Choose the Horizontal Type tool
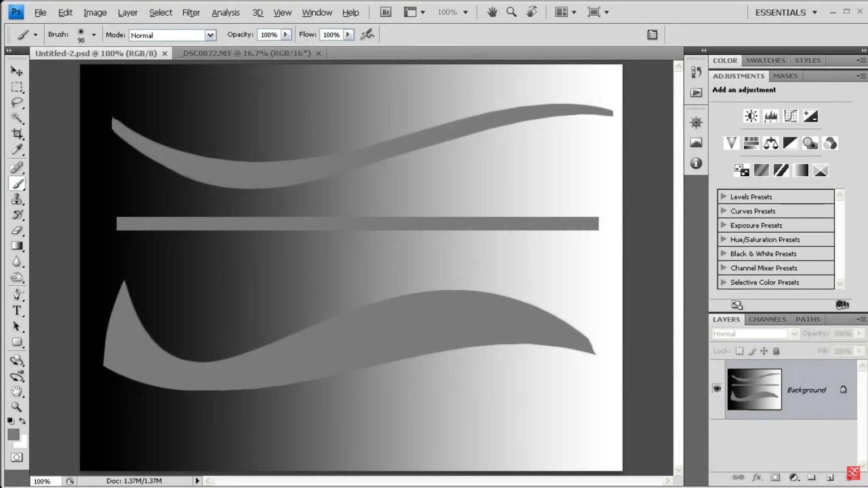 [x=16, y=310]
